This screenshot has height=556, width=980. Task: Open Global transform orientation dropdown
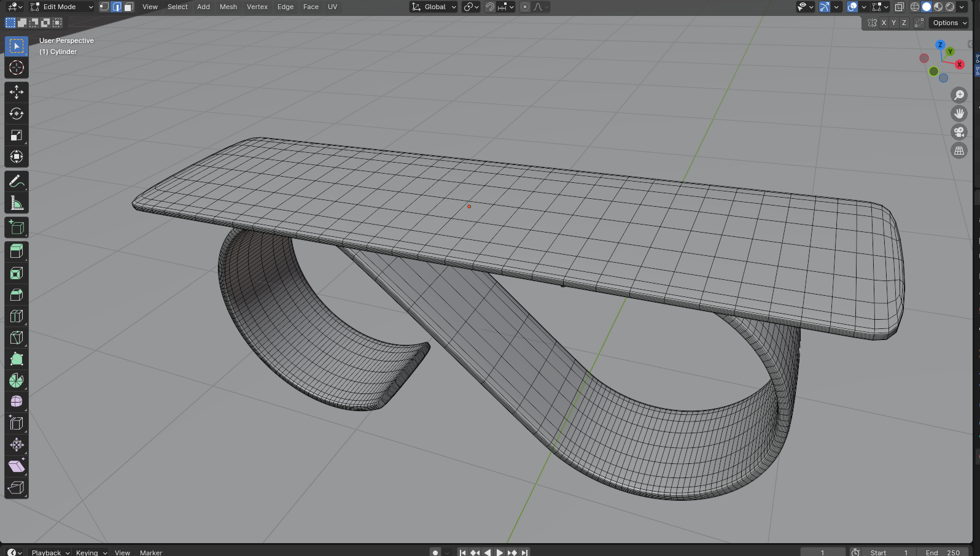click(x=434, y=7)
